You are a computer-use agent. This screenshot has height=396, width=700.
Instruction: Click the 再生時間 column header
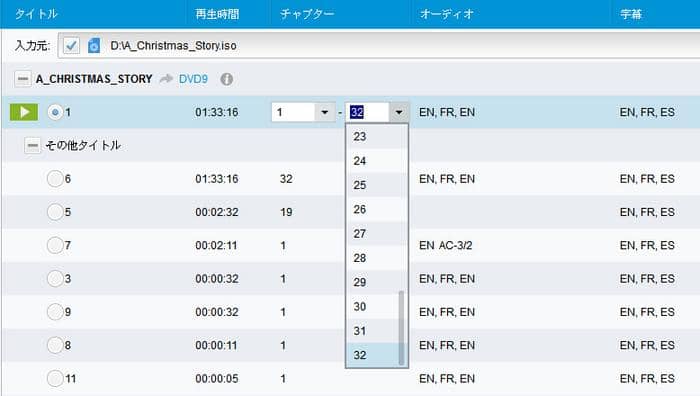pyautogui.click(x=217, y=14)
